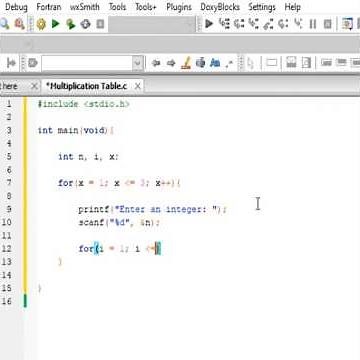
Task: Click the '#include <stdio.h>' line
Action: pos(83,104)
